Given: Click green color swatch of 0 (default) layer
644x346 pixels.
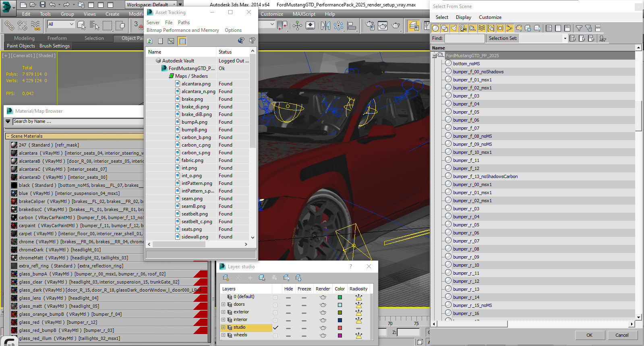Looking at the screenshot, I should pos(340,297).
